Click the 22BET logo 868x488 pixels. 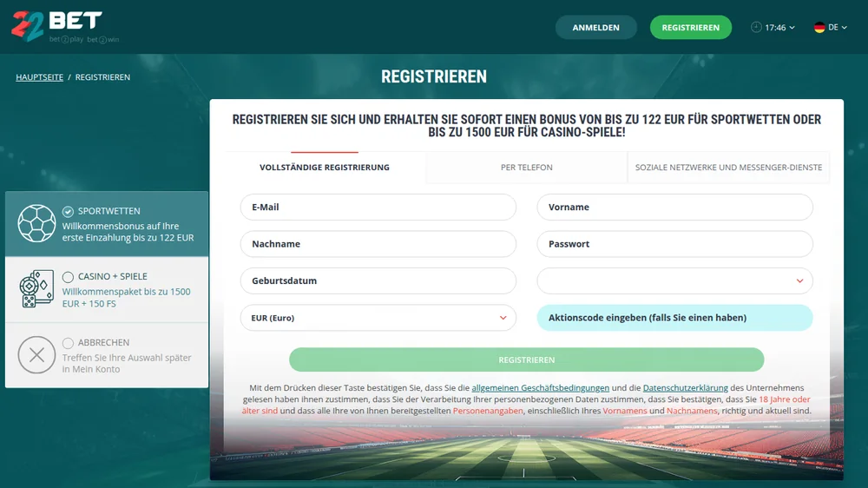(65, 27)
